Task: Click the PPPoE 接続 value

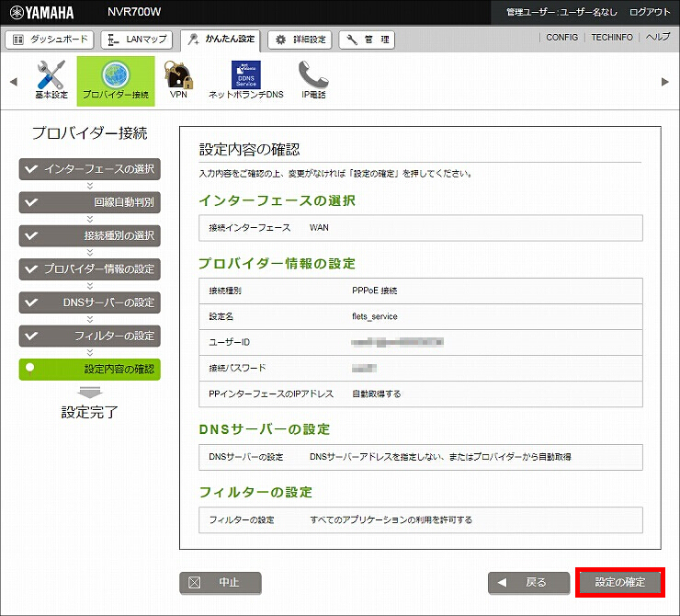Action: point(375,291)
